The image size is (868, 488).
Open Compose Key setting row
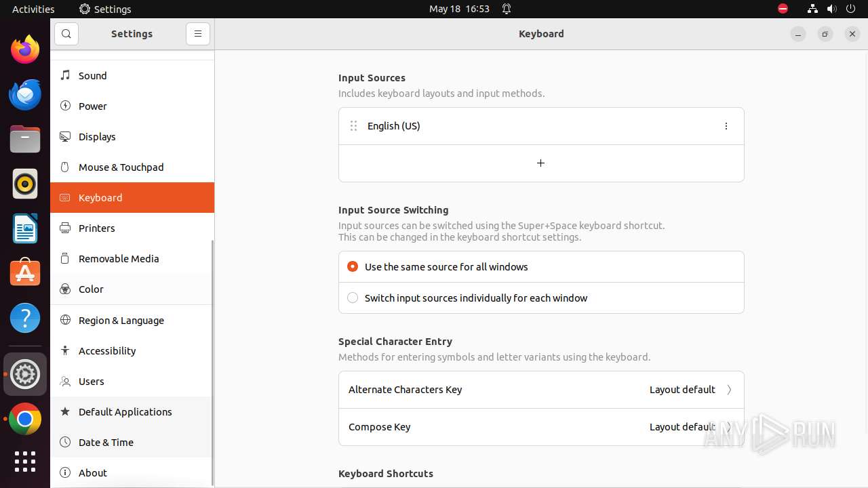541,427
